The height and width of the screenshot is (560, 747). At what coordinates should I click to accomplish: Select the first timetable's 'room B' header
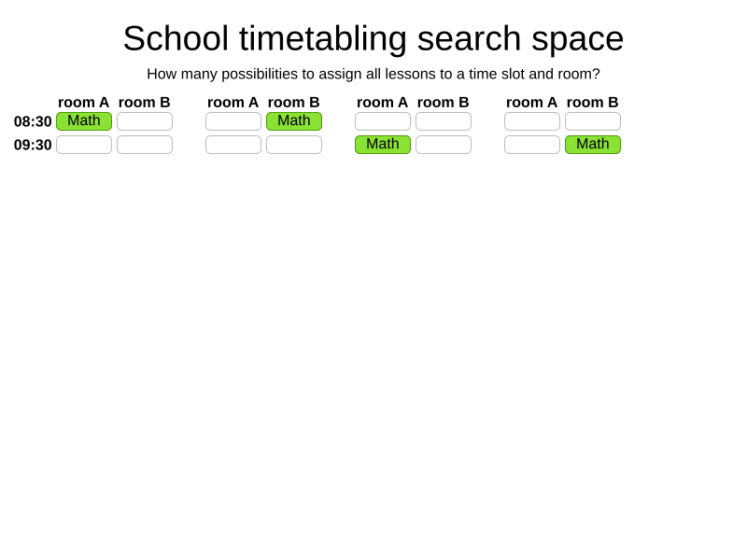(145, 103)
